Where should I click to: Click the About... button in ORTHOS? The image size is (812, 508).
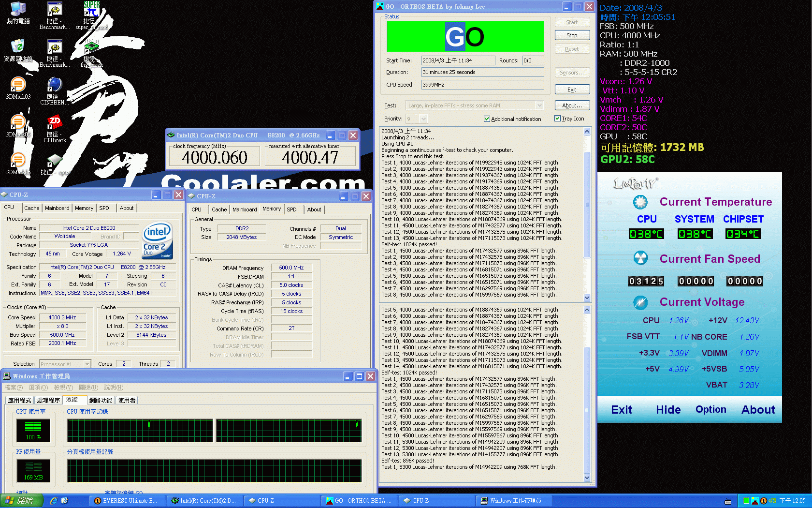pyautogui.click(x=572, y=105)
